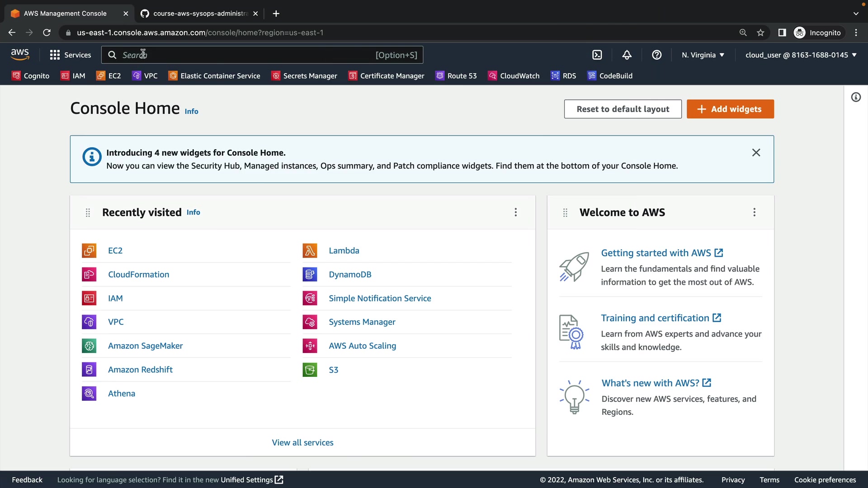Switch to the course-aws-sysops GitHub tab
Screen dimensions: 868x488
[199, 14]
